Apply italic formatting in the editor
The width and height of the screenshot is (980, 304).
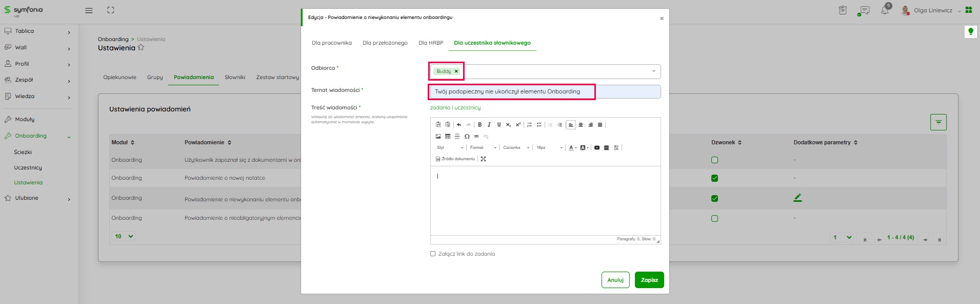click(x=489, y=125)
